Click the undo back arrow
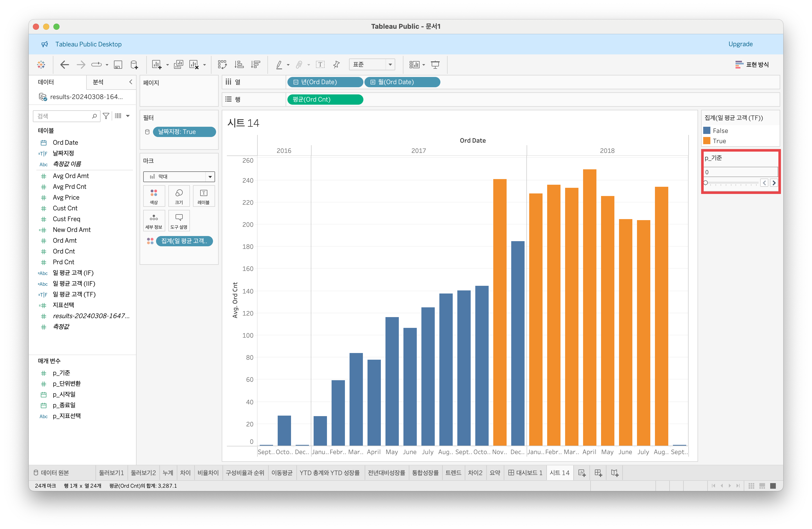The width and height of the screenshot is (812, 529). [64, 64]
